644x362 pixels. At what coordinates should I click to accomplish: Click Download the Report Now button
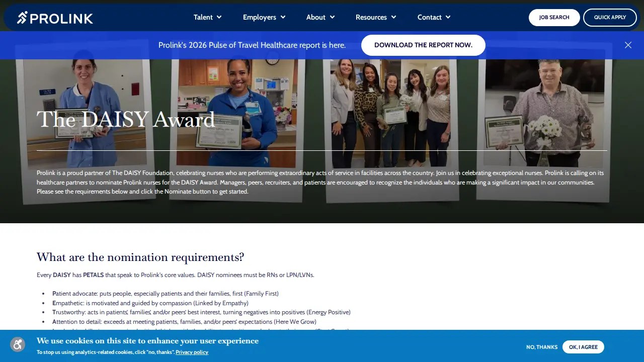423,45
